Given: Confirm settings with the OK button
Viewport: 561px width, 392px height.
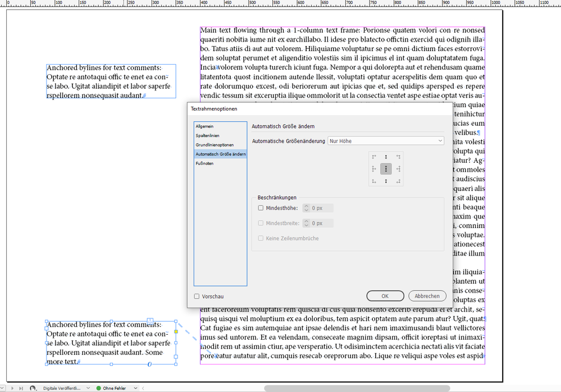Looking at the screenshot, I should point(385,295).
